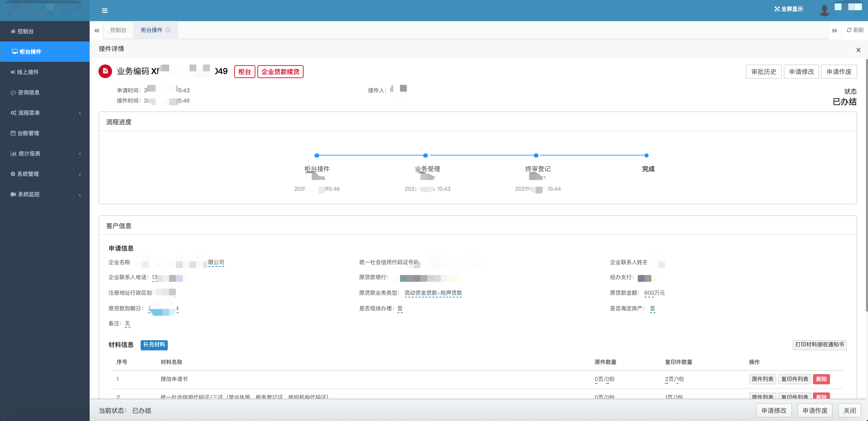868x421 pixels.
Task: Click the 完成 progress node
Action: click(x=647, y=155)
